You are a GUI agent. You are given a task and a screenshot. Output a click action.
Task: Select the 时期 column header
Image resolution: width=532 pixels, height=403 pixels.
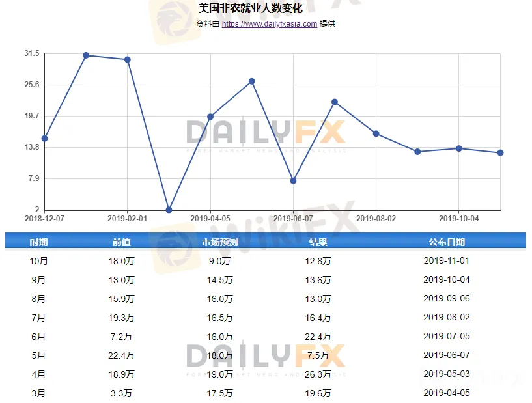38,242
